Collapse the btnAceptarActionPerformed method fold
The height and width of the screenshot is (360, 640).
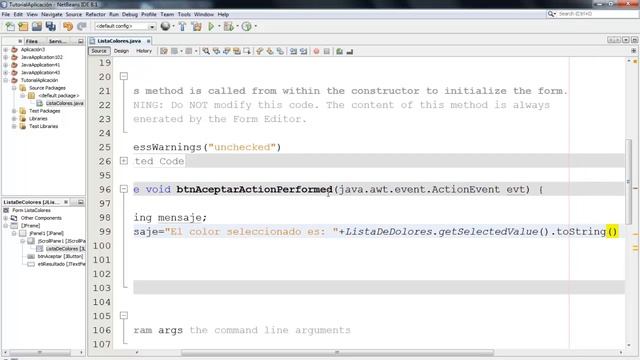[x=124, y=189]
